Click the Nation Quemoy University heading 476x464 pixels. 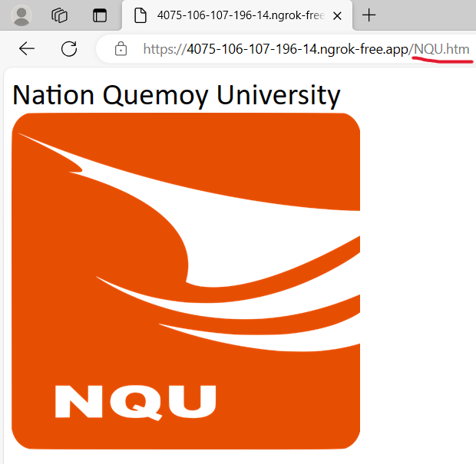click(177, 95)
